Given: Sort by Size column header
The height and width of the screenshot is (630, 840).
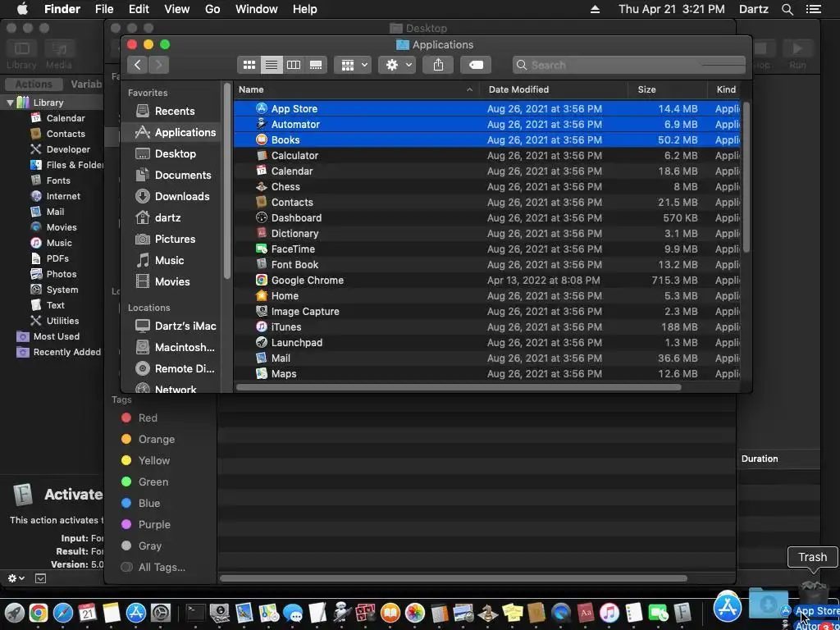Looking at the screenshot, I should [x=668, y=89].
